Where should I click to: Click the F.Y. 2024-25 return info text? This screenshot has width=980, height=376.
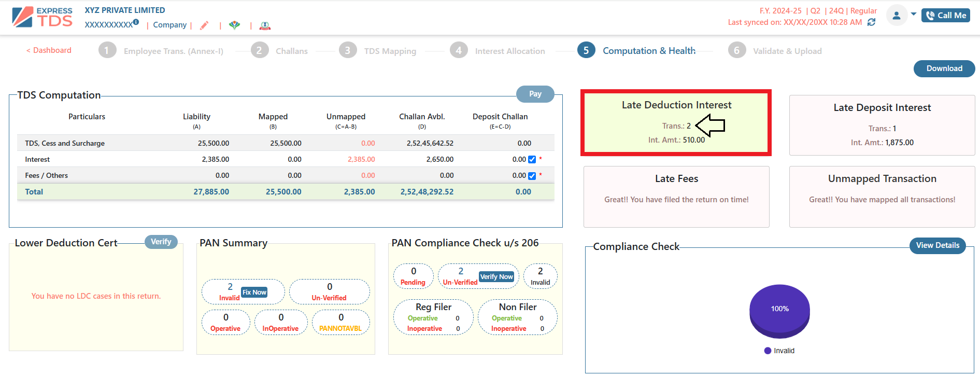[818, 10]
